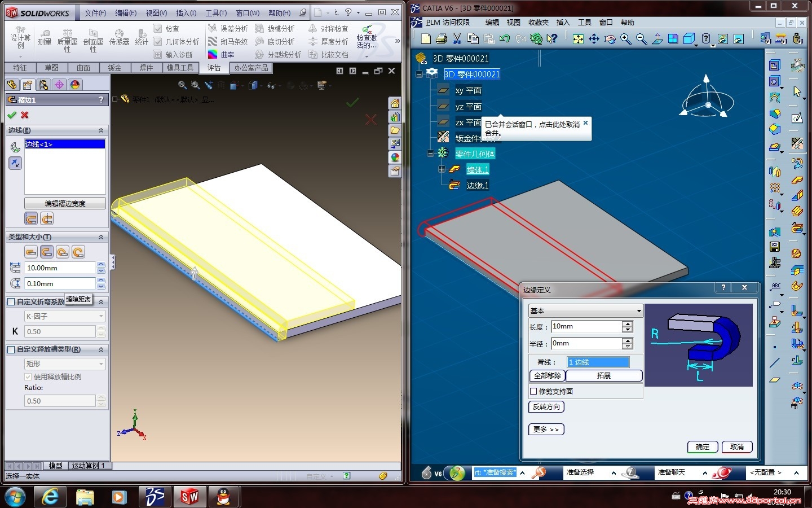This screenshot has width=812, height=508.
Task: Tick the 修剪支持面 checkbox in CATIA dialog
Action: (533, 391)
